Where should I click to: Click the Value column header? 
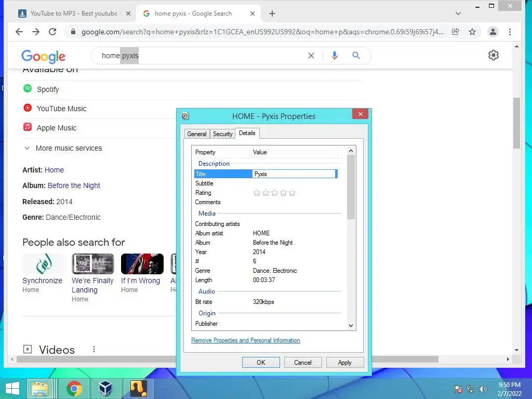pyautogui.click(x=294, y=152)
